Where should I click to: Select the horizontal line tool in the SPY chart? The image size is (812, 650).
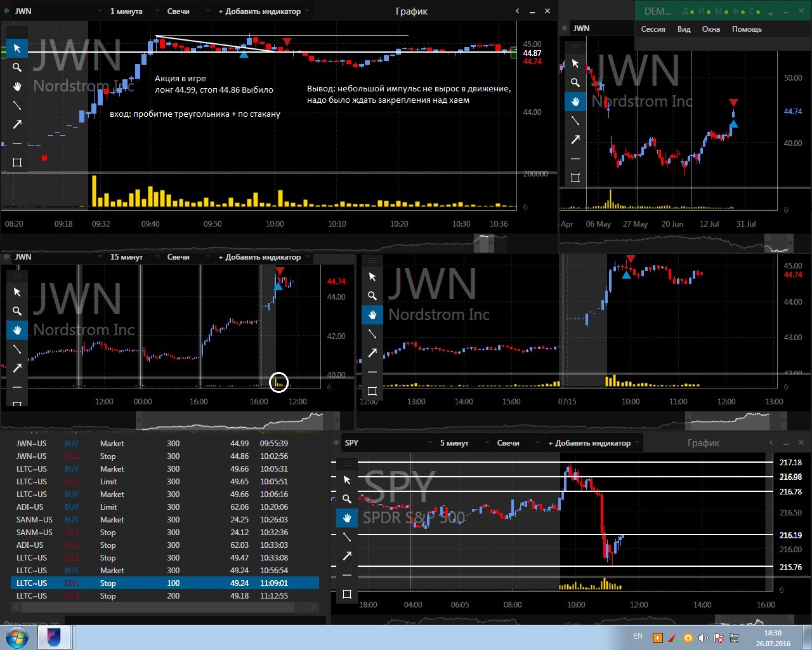347,575
